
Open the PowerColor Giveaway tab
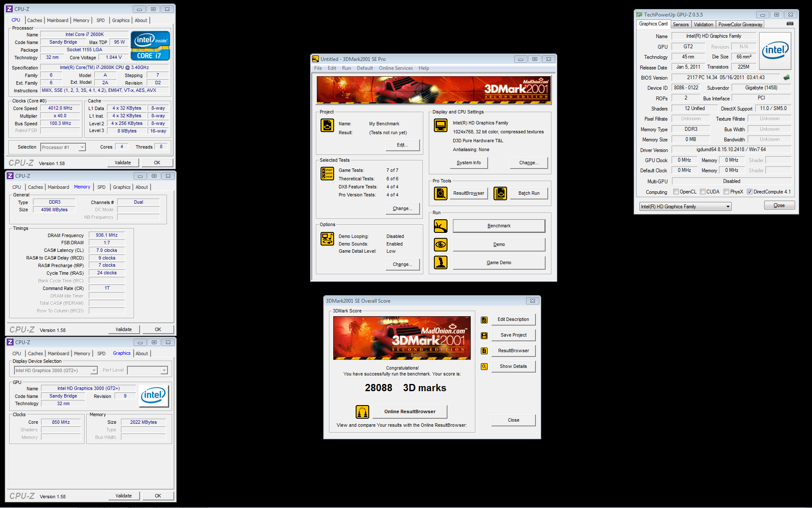[740, 25]
